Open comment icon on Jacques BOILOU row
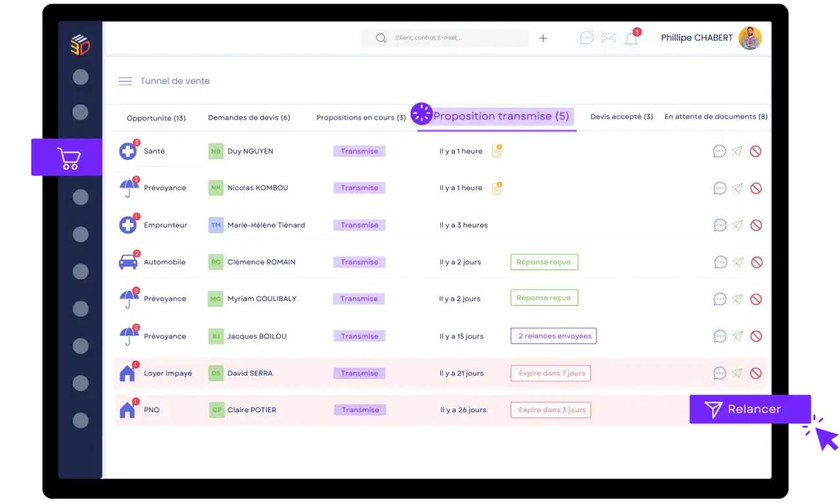This screenshot has width=840, height=504. (x=720, y=336)
